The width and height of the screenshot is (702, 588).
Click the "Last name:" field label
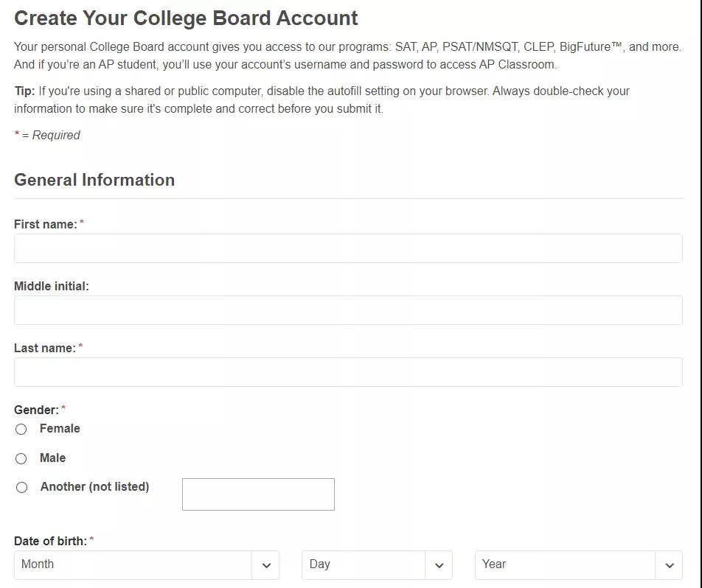click(x=44, y=349)
